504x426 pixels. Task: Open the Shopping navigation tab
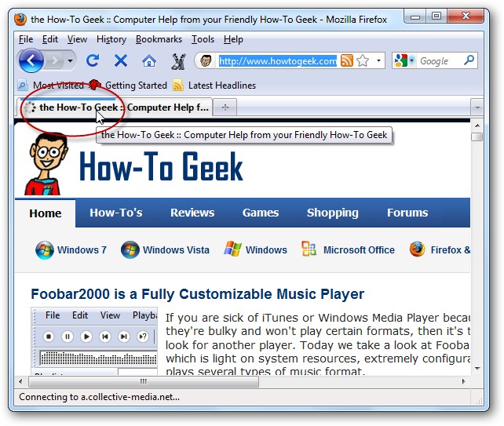pos(333,213)
